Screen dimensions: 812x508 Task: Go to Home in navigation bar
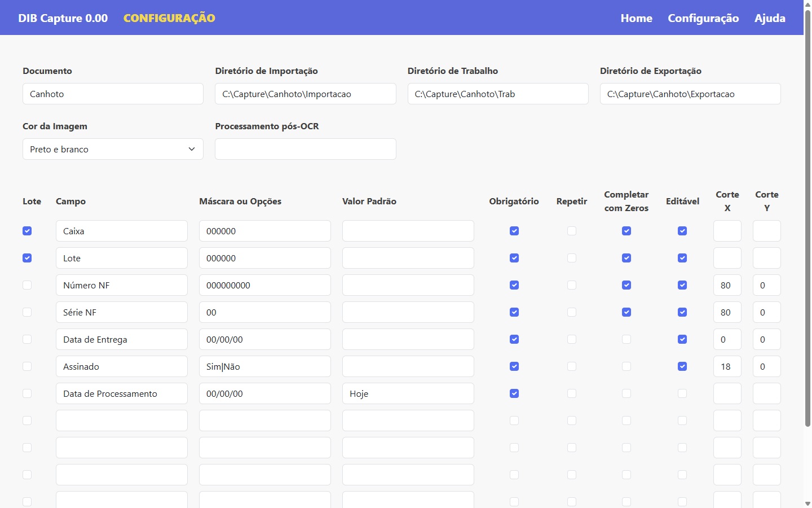click(636, 18)
